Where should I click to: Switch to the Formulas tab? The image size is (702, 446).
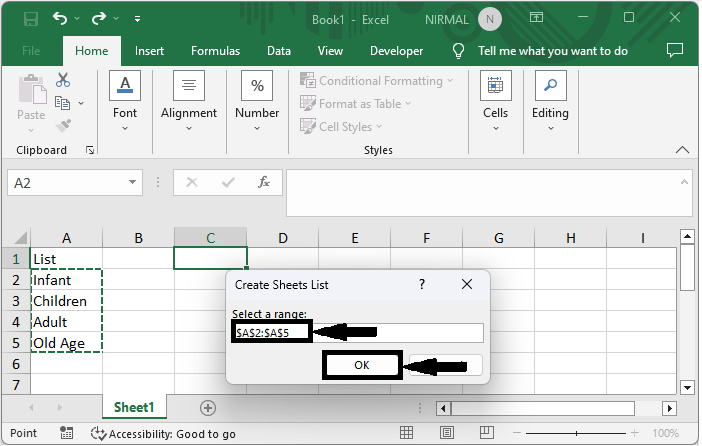tap(215, 51)
